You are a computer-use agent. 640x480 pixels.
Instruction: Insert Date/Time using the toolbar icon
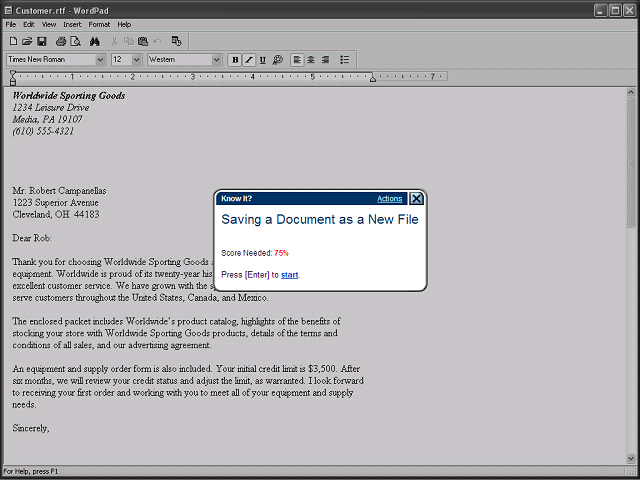click(176, 41)
